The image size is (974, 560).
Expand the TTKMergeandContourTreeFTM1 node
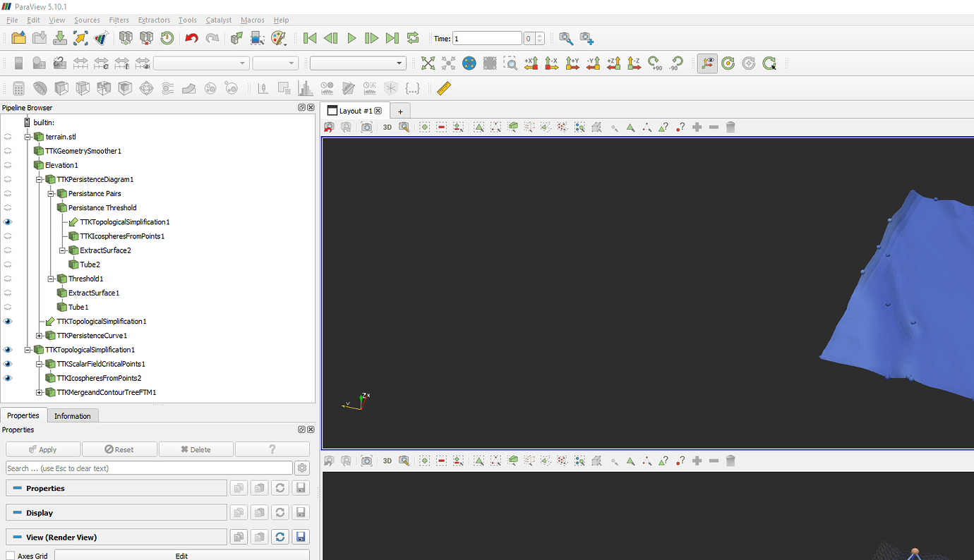coord(40,392)
